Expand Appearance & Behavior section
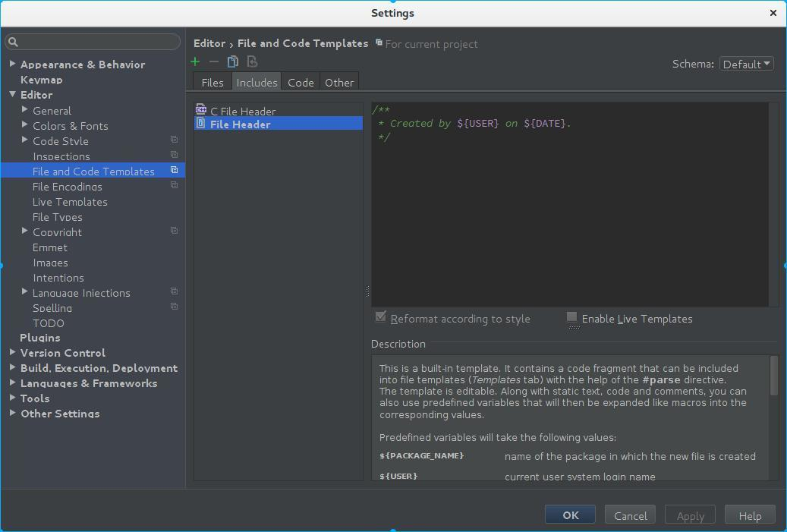This screenshot has width=787, height=532. tap(13, 64)
